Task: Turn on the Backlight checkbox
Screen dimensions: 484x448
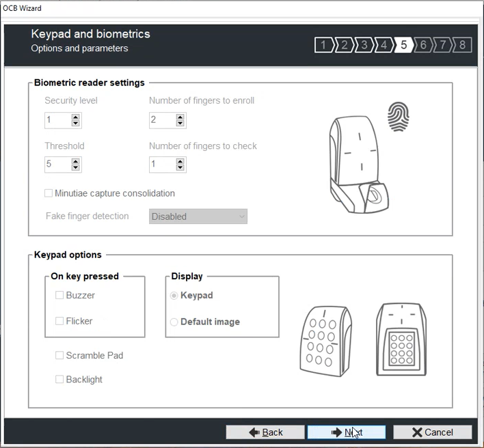Action: point(59,379)
